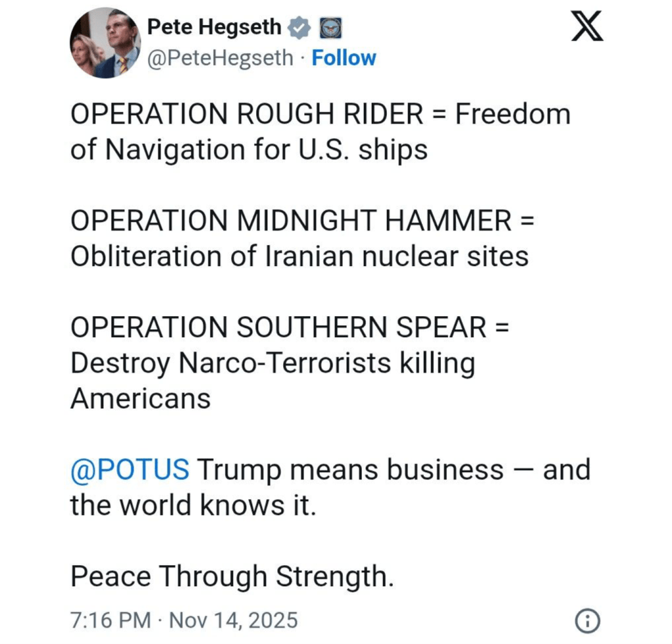
Task: Click the 7:16 PM · Nov 14, 2025 timestamp
Action: (x=184, y=620)
